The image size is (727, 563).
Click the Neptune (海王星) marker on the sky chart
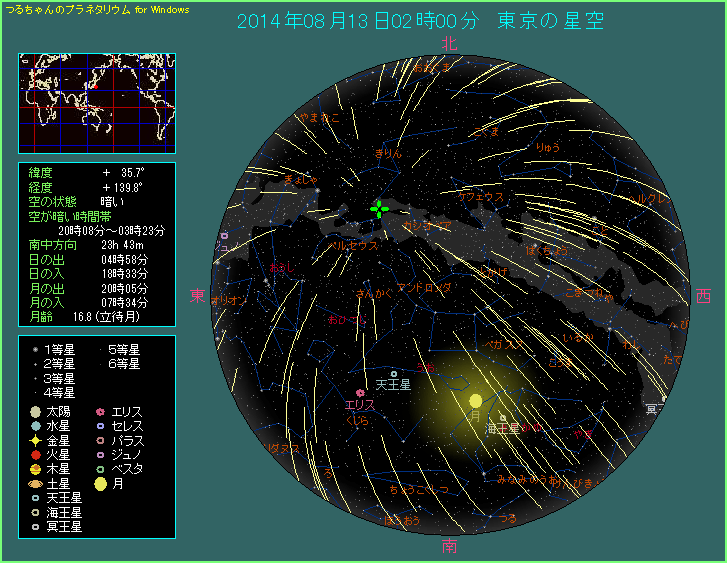coord(503,418)
